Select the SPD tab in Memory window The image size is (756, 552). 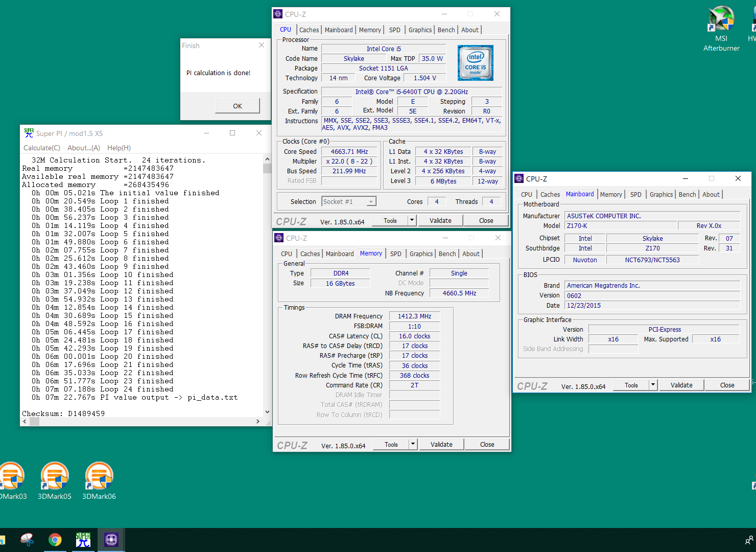point(396,254)
